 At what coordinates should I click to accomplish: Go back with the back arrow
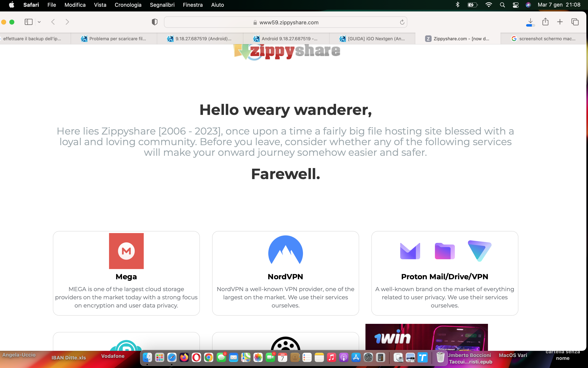point(53,22)
